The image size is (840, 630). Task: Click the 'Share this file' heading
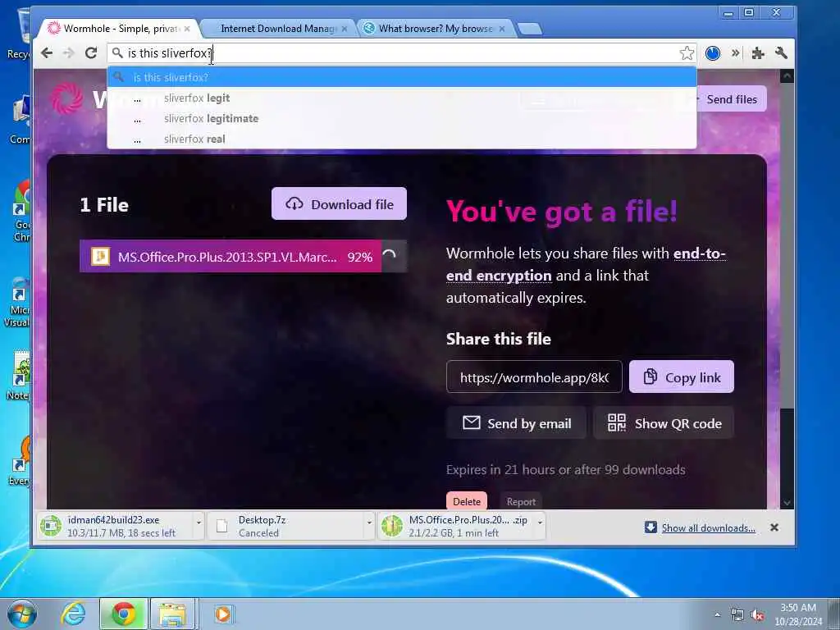tap(499, 339)
